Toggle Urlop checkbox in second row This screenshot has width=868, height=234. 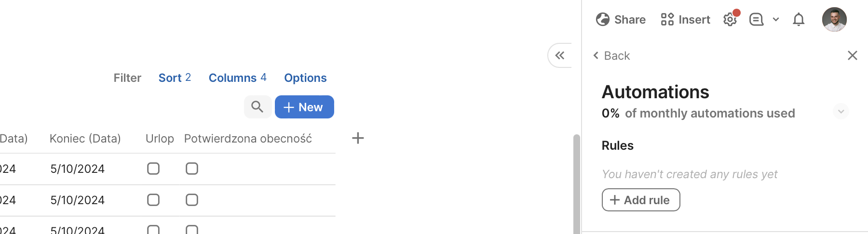tap(153, 200)
